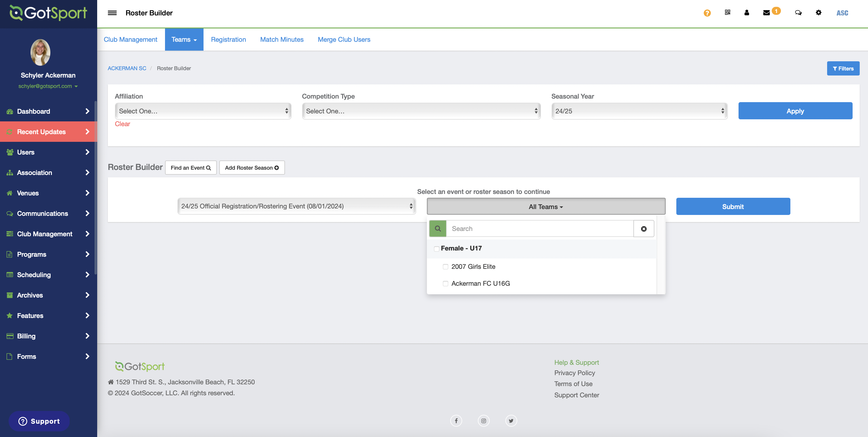Click the green search magnifier icon
This screenshot has width=868, height=437.
[438, 229]
